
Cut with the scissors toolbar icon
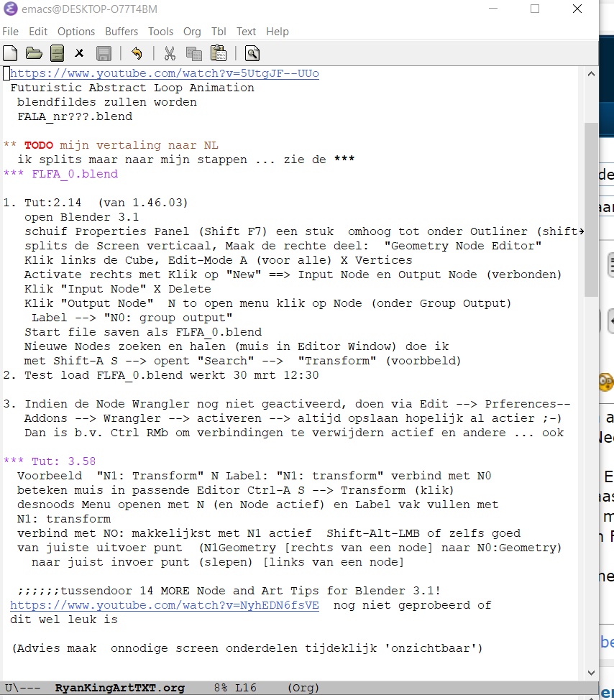click(x=170, y=54)
